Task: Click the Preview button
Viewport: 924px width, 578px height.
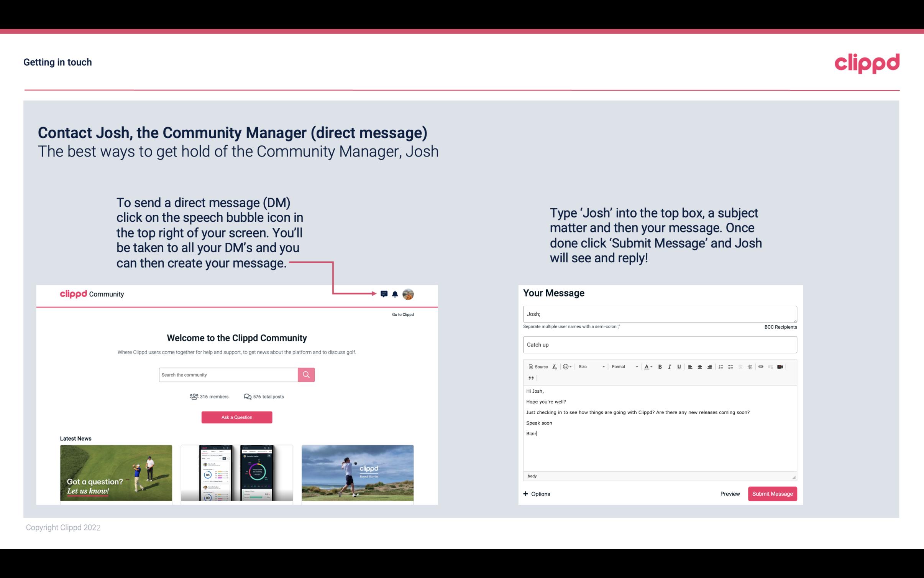Action: point(730,494)
